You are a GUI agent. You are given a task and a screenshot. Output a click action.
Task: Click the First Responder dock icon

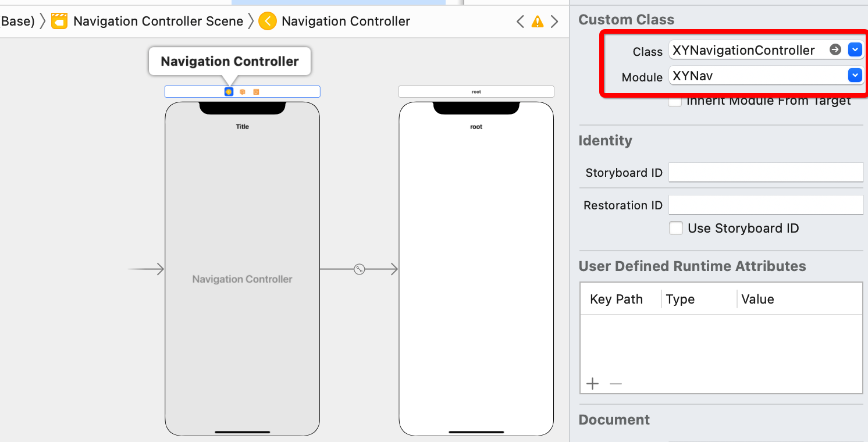(243, 92)
